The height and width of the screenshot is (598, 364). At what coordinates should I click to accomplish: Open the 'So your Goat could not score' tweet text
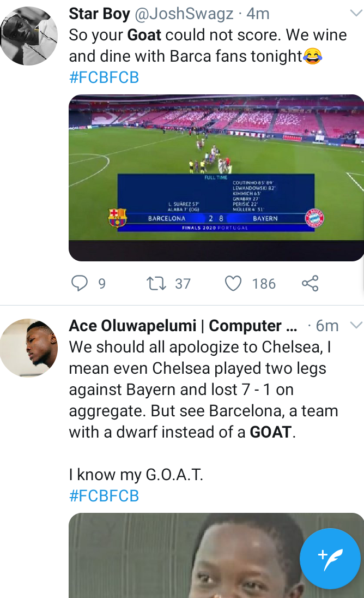tap(207, 46)
